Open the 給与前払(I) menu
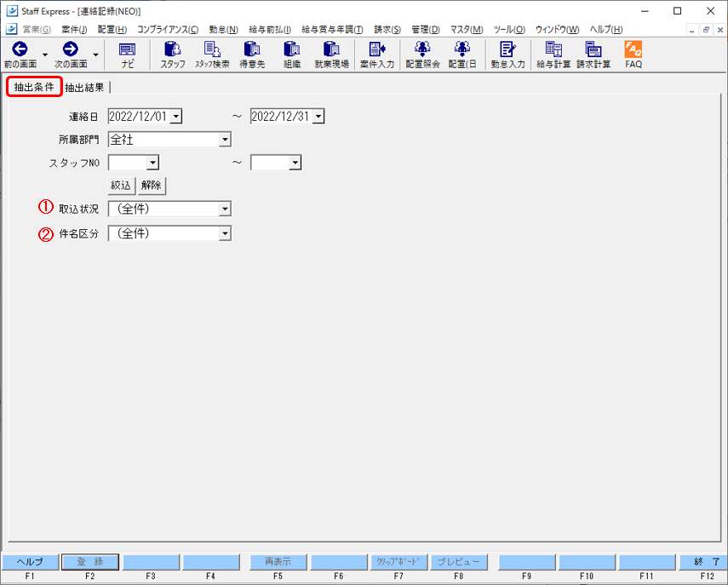 click(x=270, y=29)
